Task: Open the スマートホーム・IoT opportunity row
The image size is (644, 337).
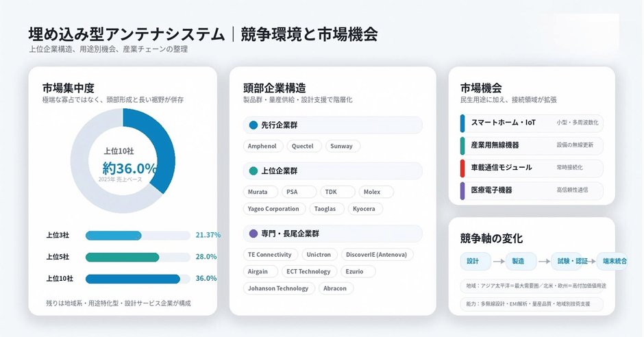Action: tap(532, 123)
